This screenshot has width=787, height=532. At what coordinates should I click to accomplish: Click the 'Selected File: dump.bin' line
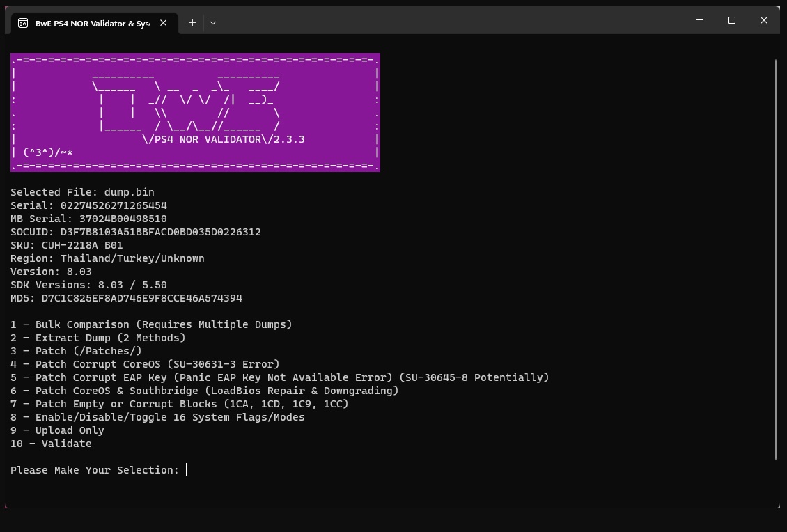(x=82, y=192)
